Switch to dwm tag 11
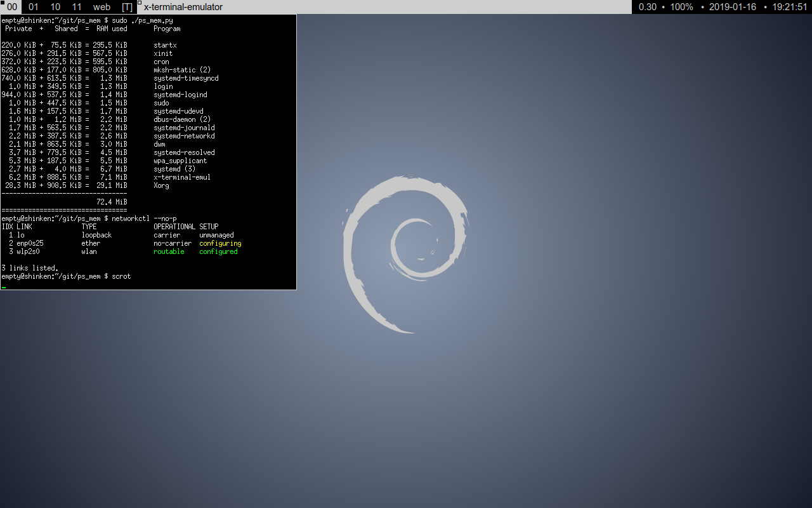 [x=77, y=7]
